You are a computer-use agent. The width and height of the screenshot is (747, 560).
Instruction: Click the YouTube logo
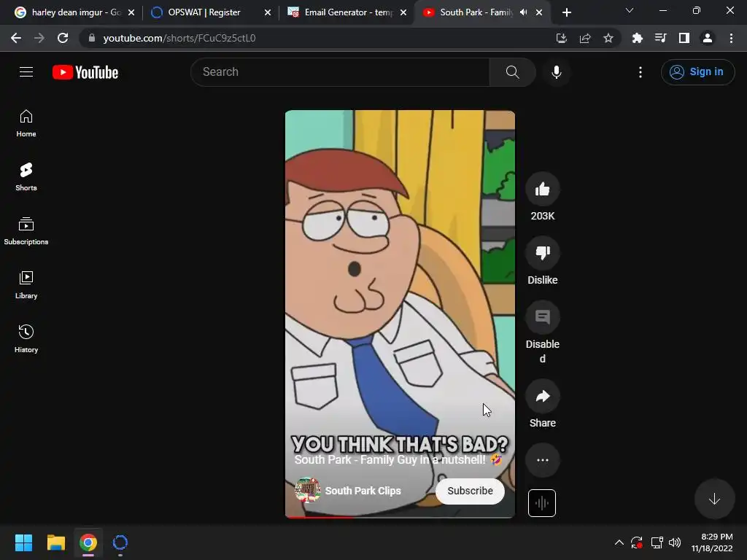click(x=85, y=72)
